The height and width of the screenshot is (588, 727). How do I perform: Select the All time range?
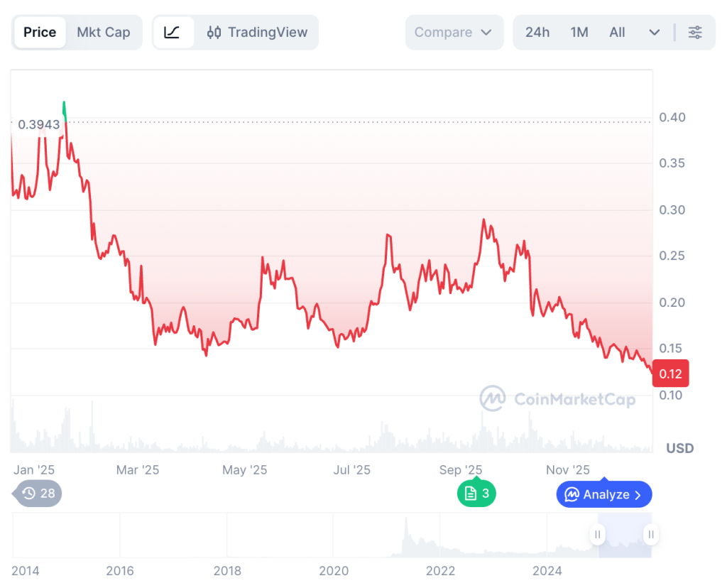(617, 33)
